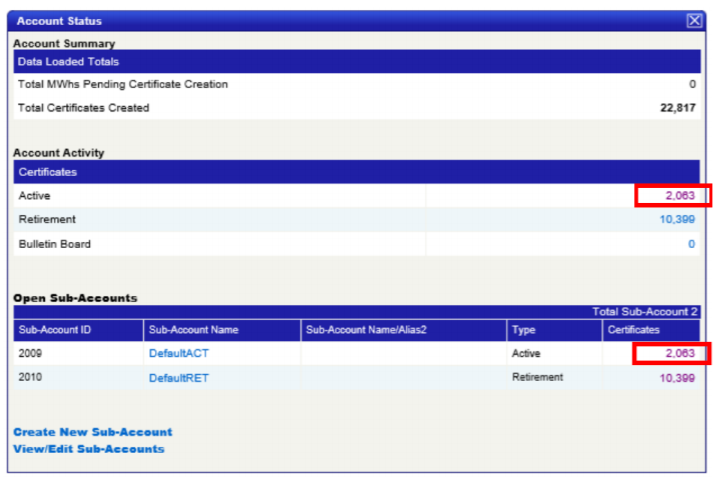The image size is (718, 482).
Task: Click the Data Loaded Totals header bar
Action: [357, 61]
